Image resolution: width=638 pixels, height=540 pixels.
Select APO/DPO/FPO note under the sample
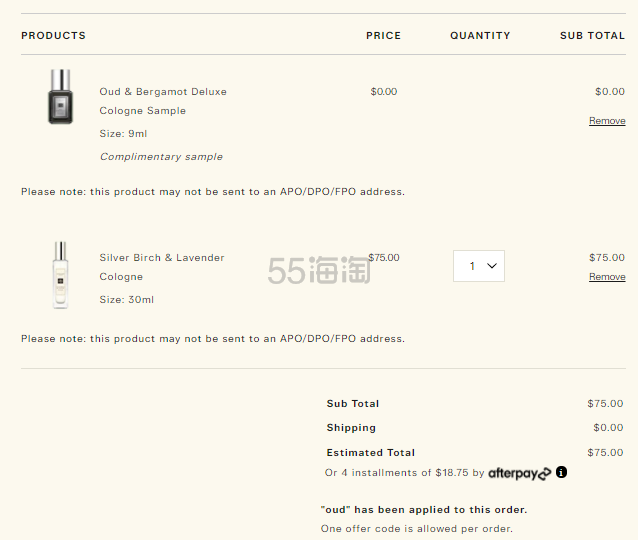[213, 192]
